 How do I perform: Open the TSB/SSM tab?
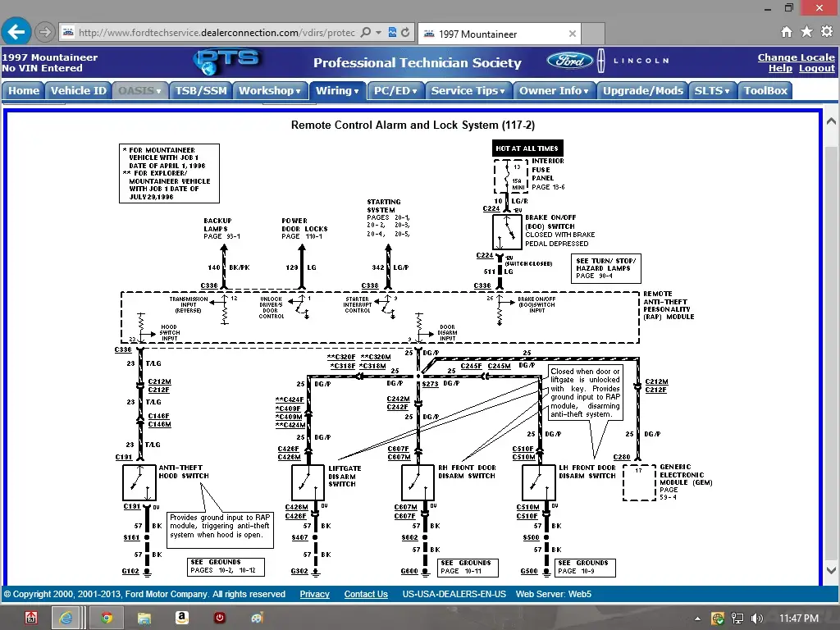pyautogui.click(x=201, y=90)
